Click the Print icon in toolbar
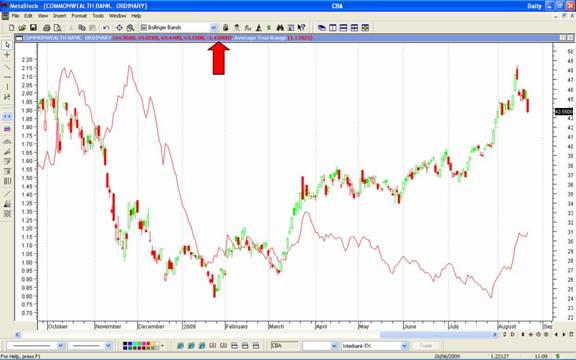Screen dimensions: 576x360 tap(47, 28)
